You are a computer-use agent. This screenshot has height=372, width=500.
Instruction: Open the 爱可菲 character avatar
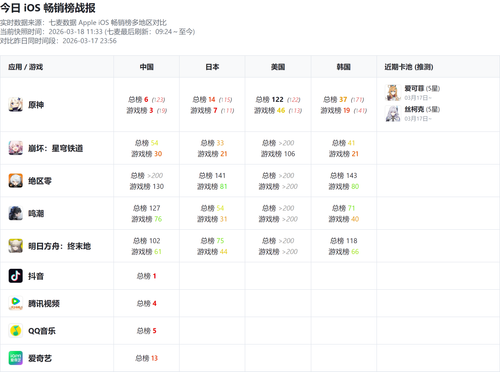[x=393, y=93]
